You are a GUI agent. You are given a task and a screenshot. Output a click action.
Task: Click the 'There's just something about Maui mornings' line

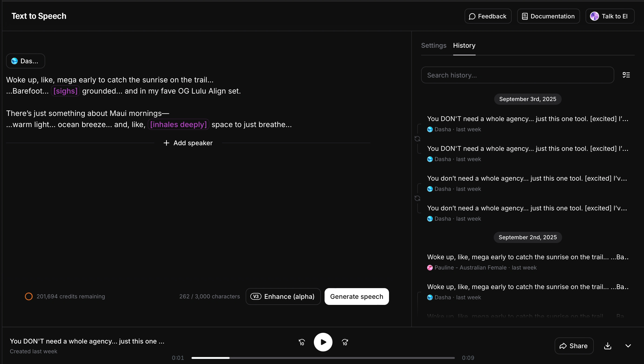click(x=88, y=113)
